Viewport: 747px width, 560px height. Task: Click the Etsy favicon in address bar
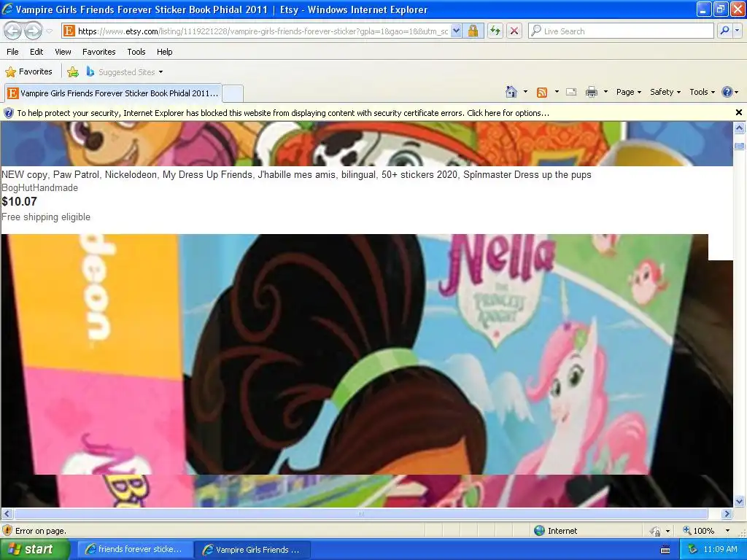[x=69, y=31]
